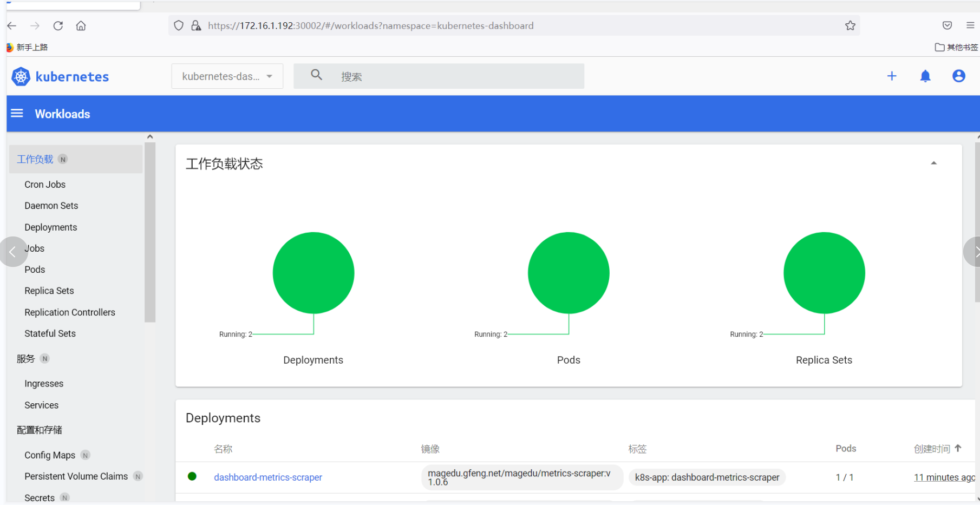Viewport: 980px width, 505px height.
Task: Open the namespace selector dropdown
Action: pyautogui.click(x=227, y=76)
